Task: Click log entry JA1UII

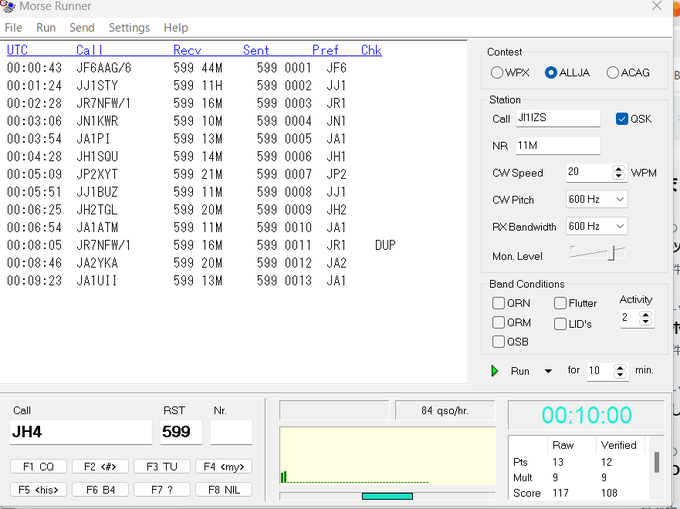Action: (97, 281)
